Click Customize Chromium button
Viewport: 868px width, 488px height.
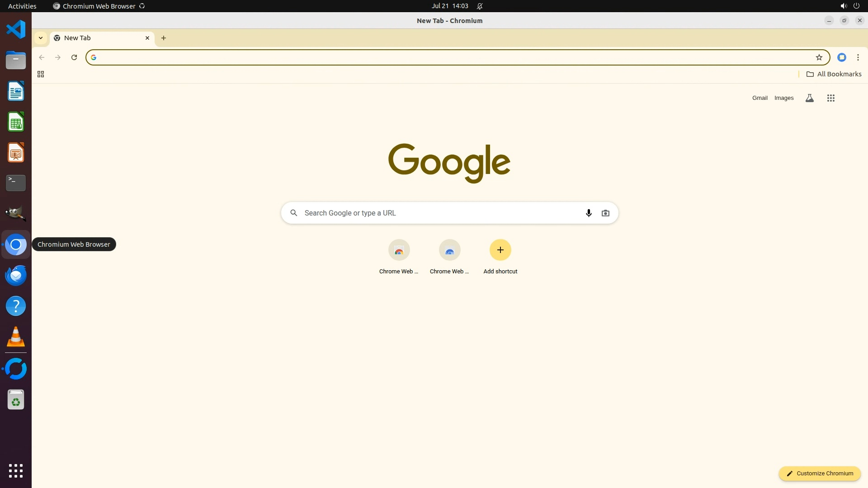click(x=819, y=474)
